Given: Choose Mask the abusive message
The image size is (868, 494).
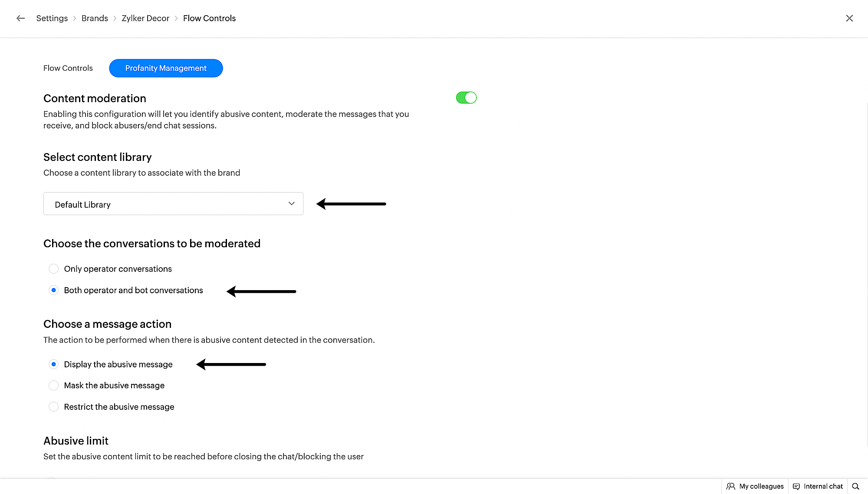Looking at the screenshot, I should [x=53, y=386].
